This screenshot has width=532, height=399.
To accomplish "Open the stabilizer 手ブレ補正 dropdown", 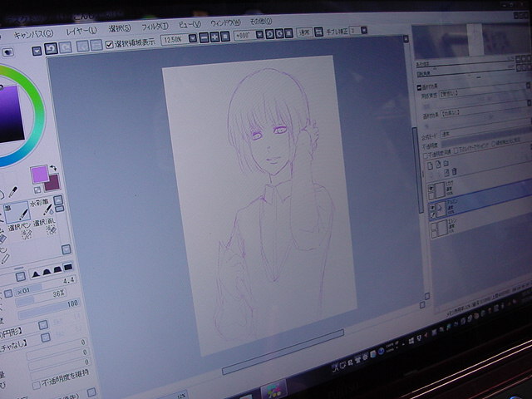I will [x=364, y=30].
